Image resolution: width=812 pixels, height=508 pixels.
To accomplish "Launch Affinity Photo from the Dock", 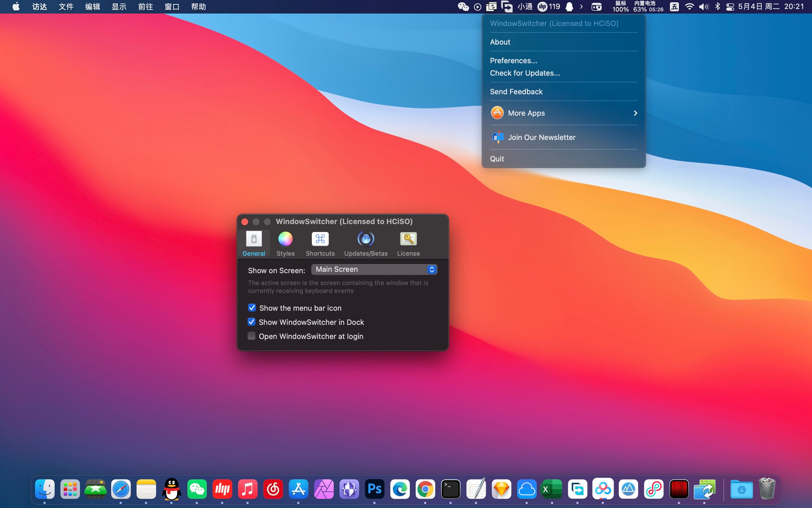I will tap(324, 489).
